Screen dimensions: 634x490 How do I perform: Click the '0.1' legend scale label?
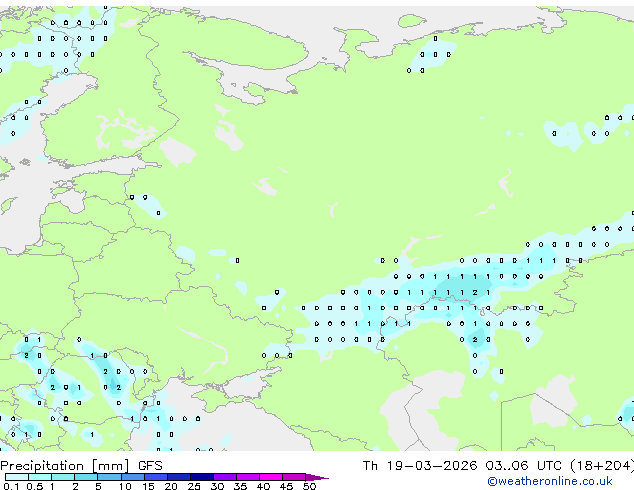(x=11, y=486)
